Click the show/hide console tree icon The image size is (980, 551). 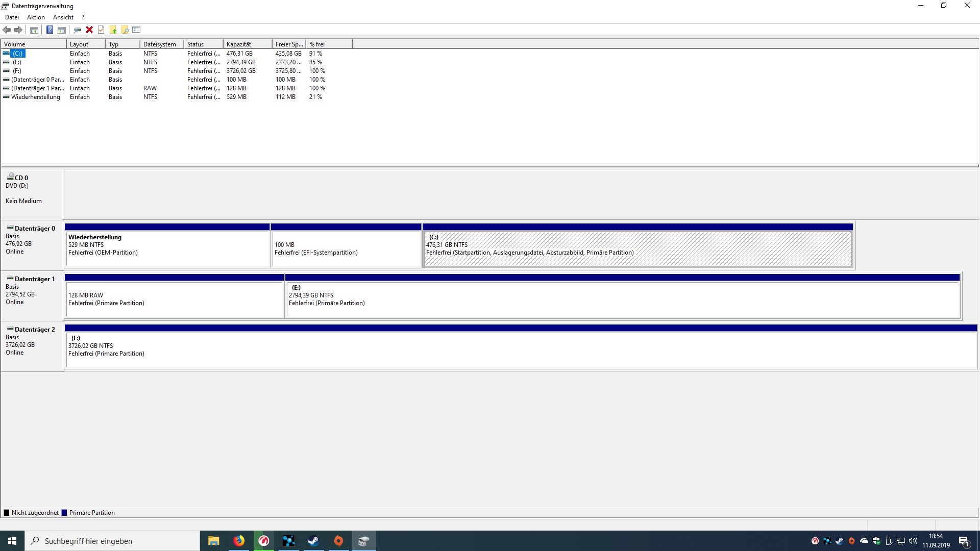pyautogui.click(x=34, y=30)
